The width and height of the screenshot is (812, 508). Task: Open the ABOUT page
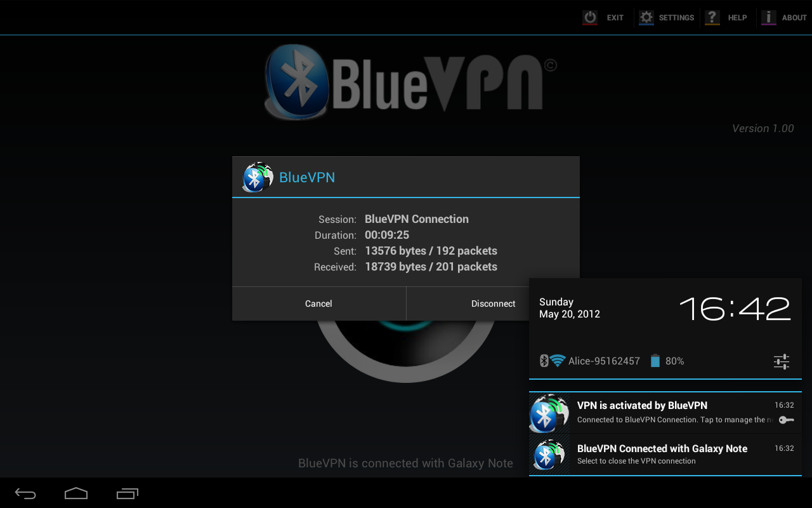coord(784,17)
